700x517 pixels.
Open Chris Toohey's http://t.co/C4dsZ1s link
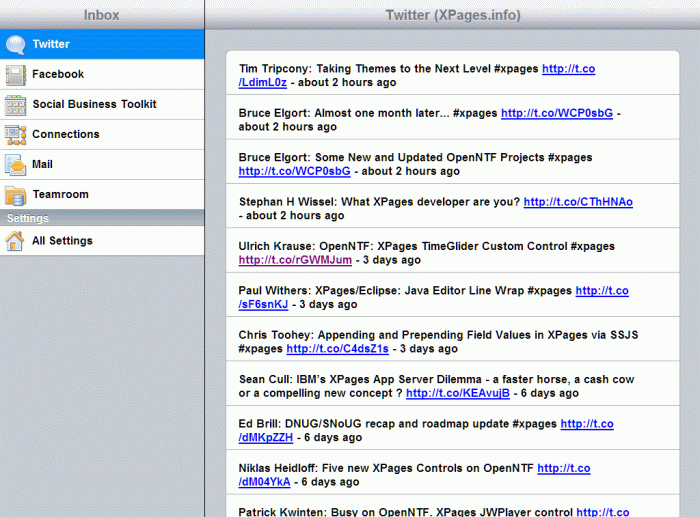pos(338,349)
